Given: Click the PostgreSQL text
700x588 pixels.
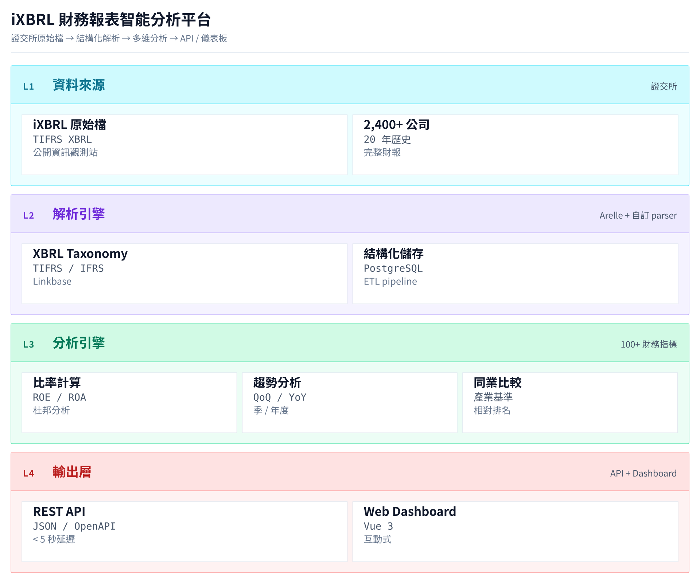Looking at the screenshot, I should tap(393, 268).
